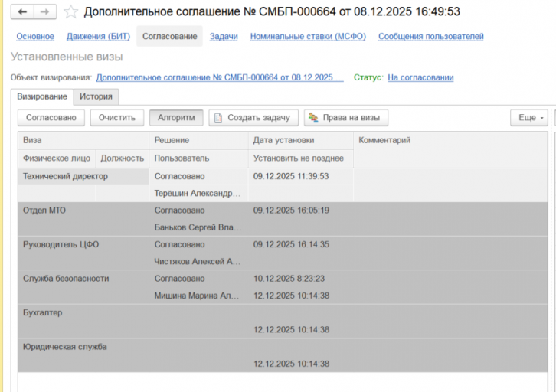This screenshot has height=392, width=556.
Task: Switch to the История tab
Action: pos(96,96)
